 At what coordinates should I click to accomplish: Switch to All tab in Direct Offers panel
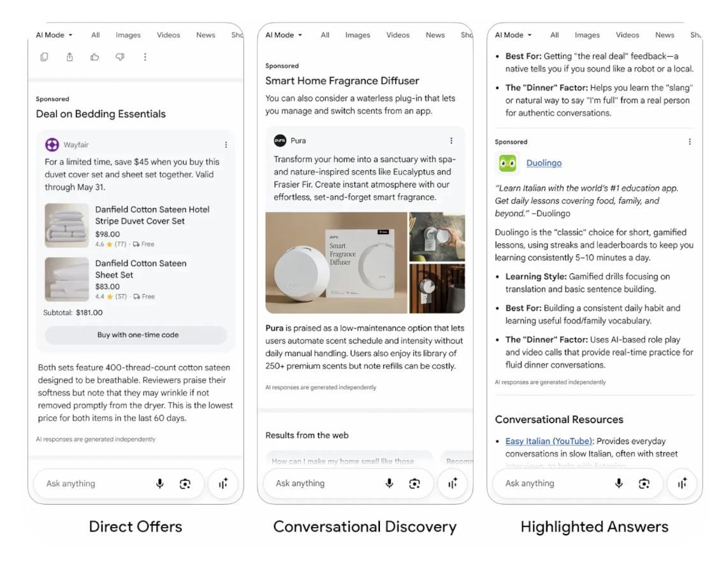click(x=96, y=35)
